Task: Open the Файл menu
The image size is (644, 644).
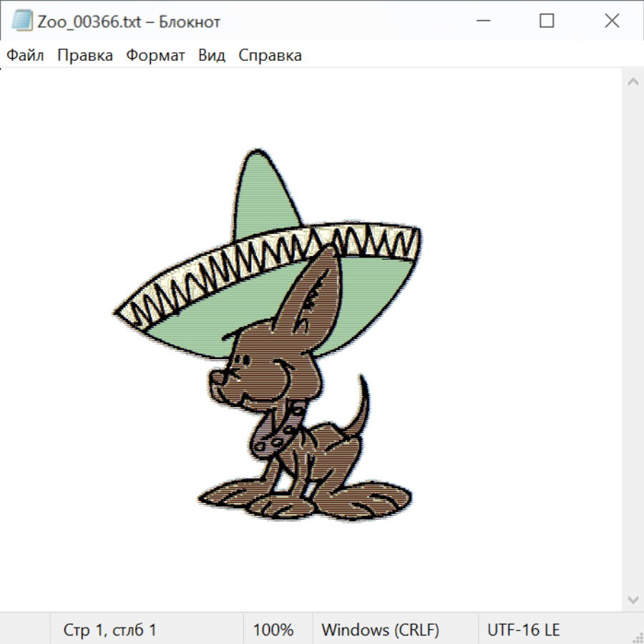Action: 26,56
